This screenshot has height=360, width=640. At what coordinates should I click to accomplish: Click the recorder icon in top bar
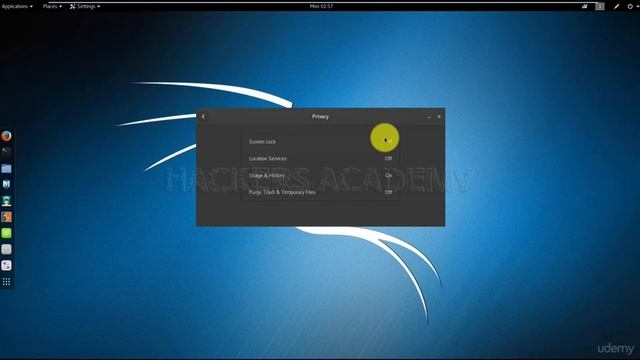(584, 6)
